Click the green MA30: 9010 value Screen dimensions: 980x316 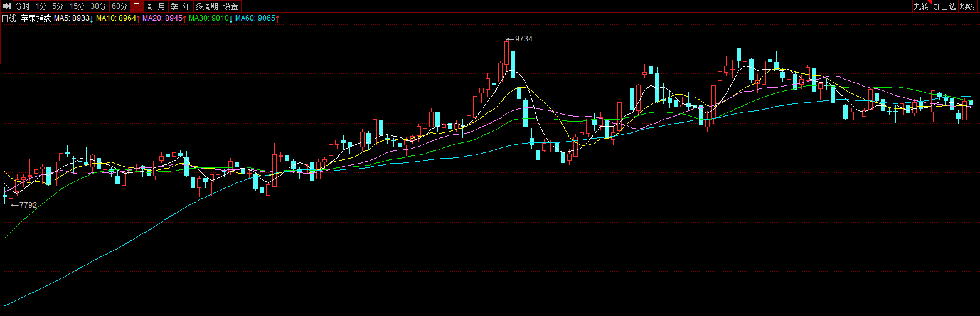point(211,19)
